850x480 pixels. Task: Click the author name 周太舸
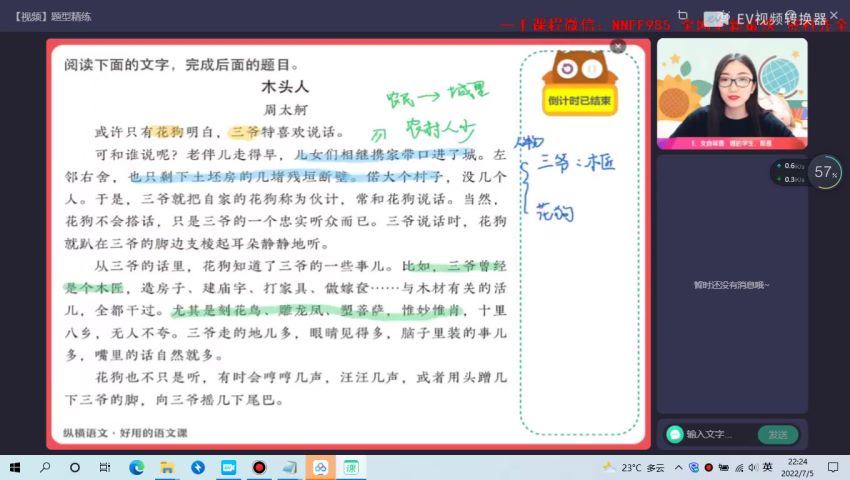pos(286,110)
